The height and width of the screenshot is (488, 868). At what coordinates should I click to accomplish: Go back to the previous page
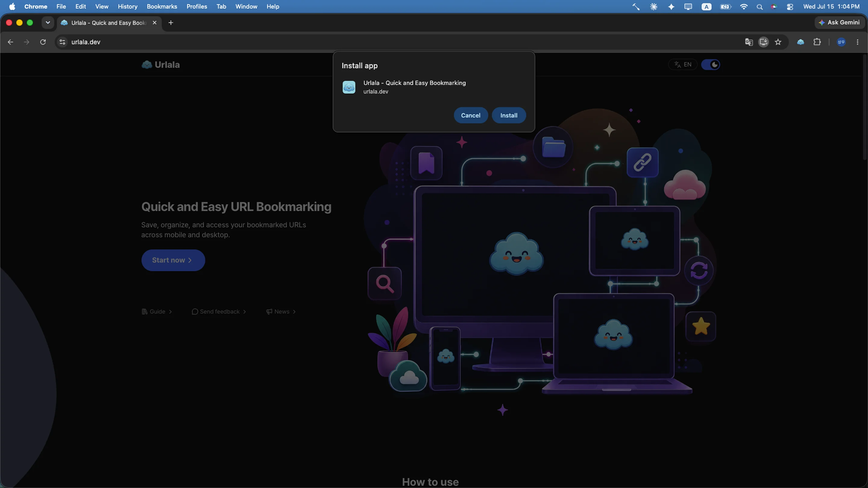coord(11,42)
